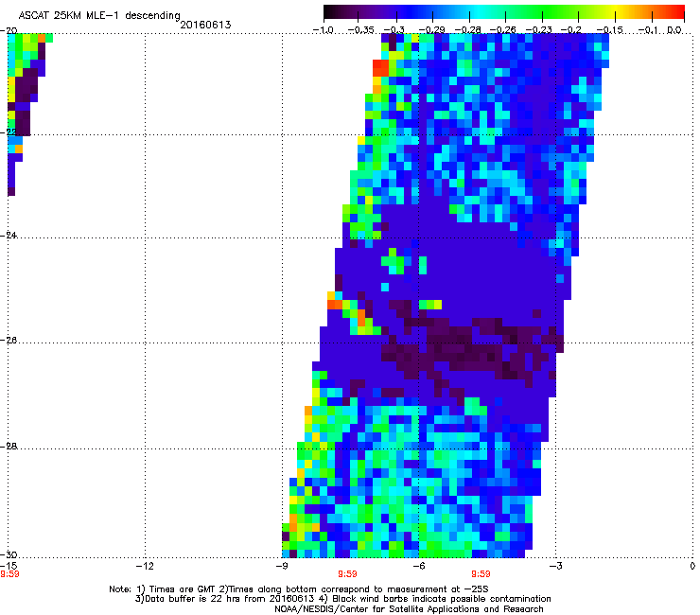Click the NOAA/NESDIS Center for Satellite Applications credit
Viewport: 700px width, 615px height.
(409, 609)
